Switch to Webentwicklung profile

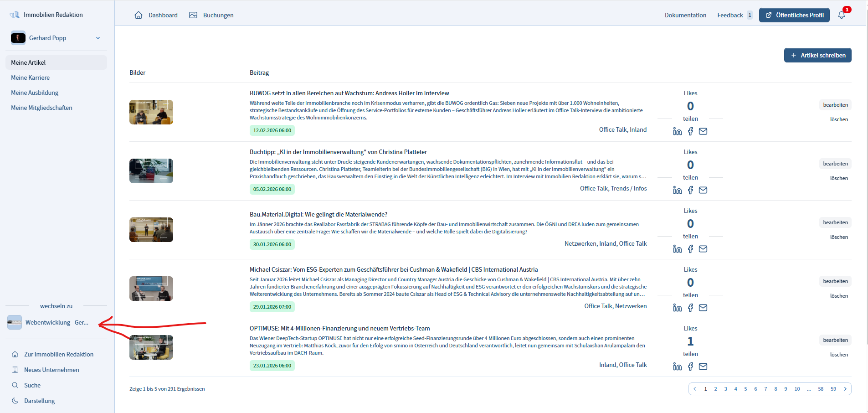coord(56,322)
